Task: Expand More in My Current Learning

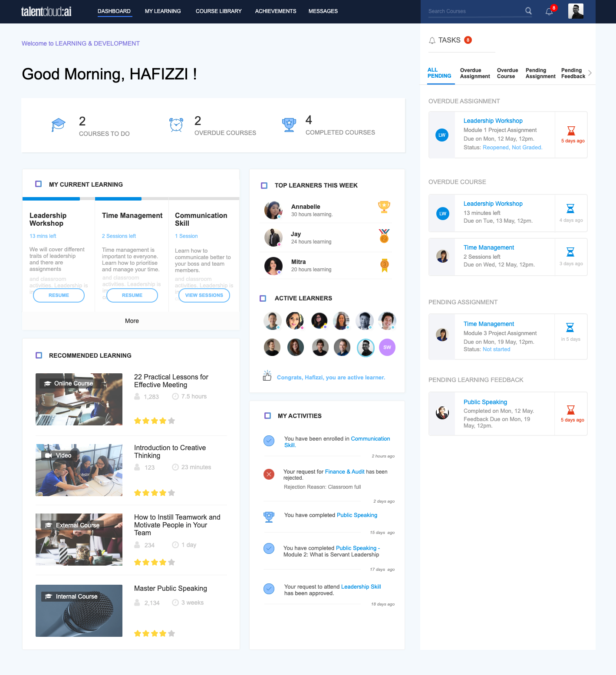Action: [132, 321]
